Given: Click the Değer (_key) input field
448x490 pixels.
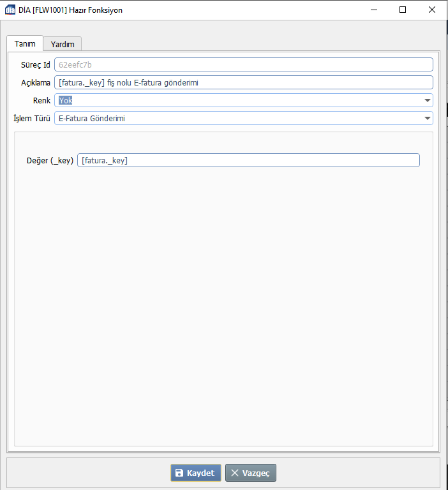Looking at the screenshot, I should pyautogui.click(x=248, y=160).
